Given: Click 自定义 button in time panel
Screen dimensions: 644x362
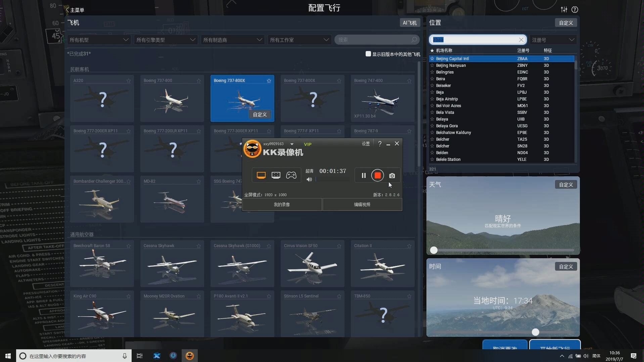Looking at the screenshot, I should 566,266.
